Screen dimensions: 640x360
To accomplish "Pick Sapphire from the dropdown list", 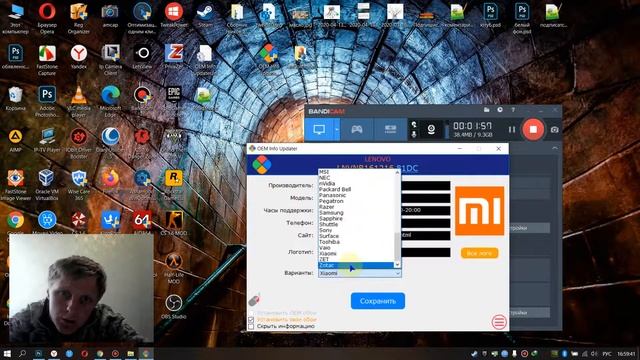I will click(x=356, y=218).
